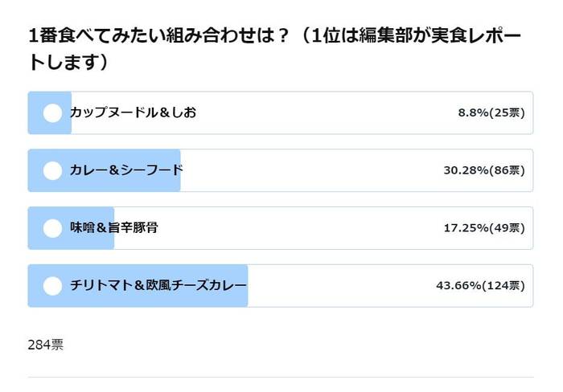The width and height of the screenshot is (563, 392).
Task: Click the blue bar of チリトマト＆欧風チーズカレー
Action: (138, 286)
